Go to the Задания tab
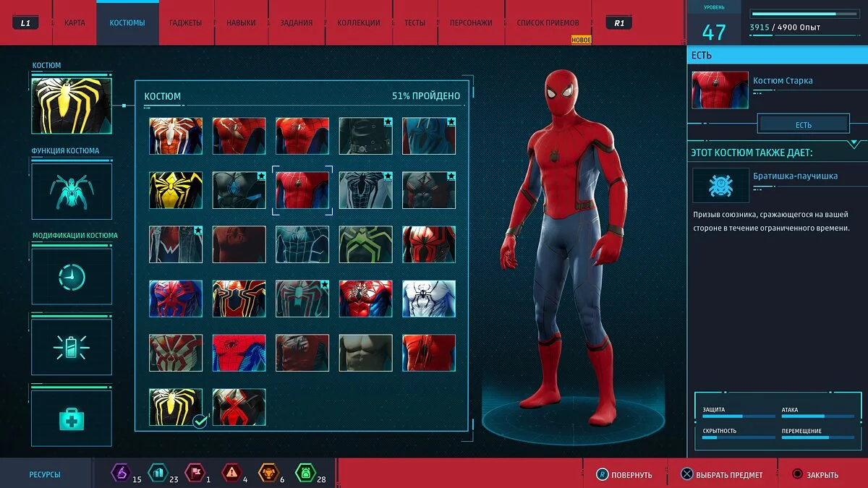 [x=297, y=22]
